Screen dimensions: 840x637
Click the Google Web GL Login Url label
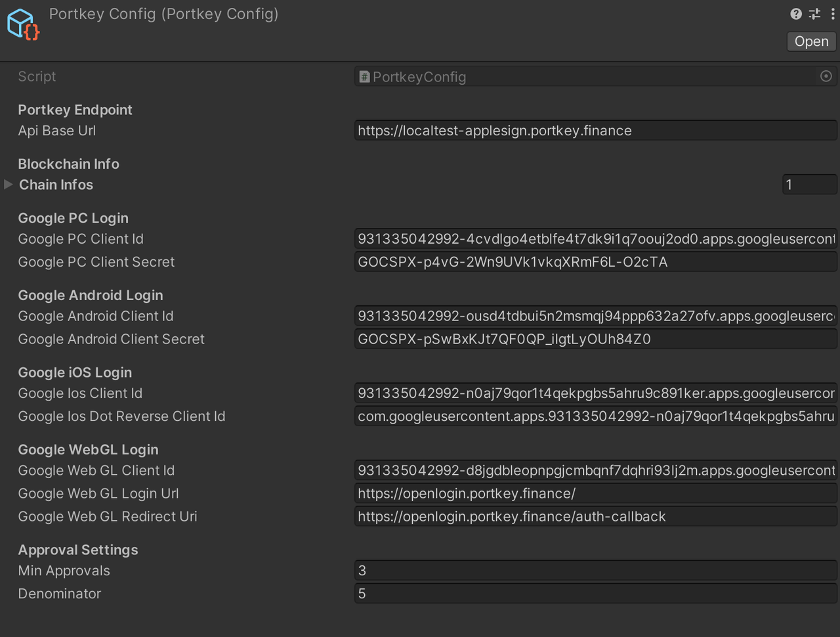[98, 493]
